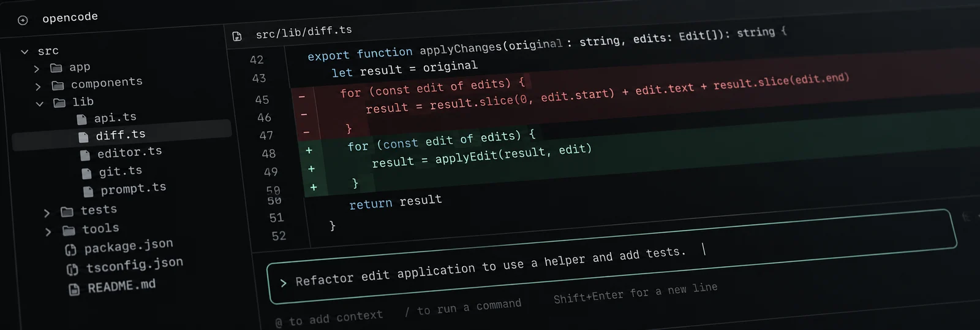Click the plus marker on line 49
The image size is (980, 330).
pos(311,169)
